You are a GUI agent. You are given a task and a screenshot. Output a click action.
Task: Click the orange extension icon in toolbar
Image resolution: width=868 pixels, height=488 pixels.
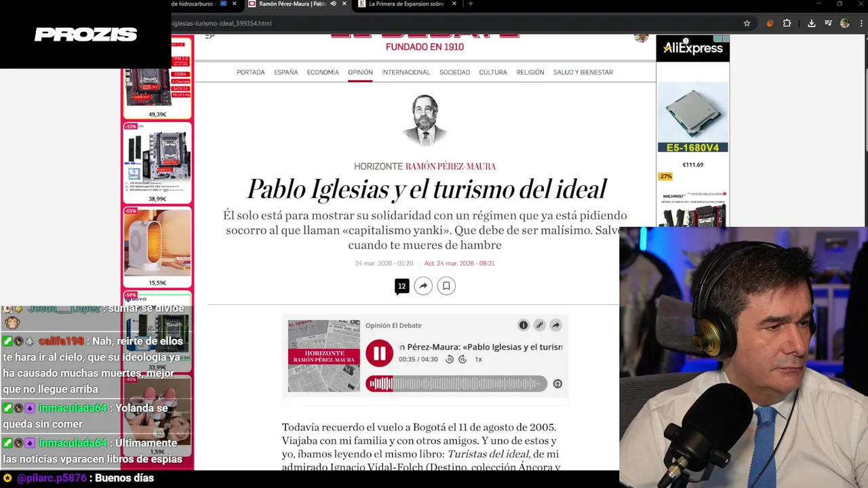[770, 23]
